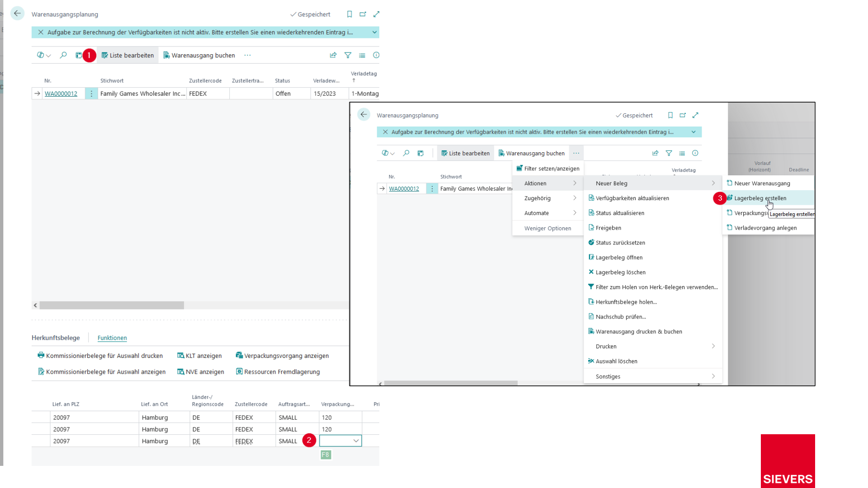Expand the Sonstiges submenu
868x488 pixels.
tap(653, 376)
